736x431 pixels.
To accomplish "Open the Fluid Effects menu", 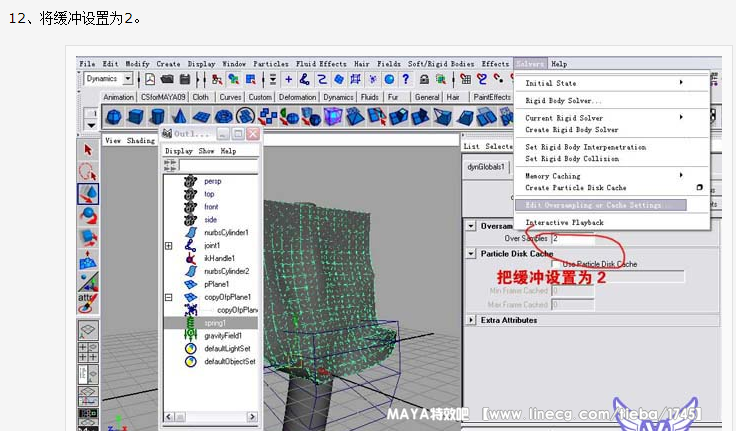I will tap(321, 64).
